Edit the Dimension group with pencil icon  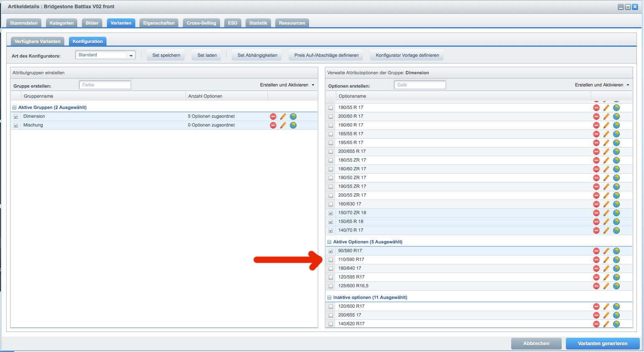(x=283, y=116)
